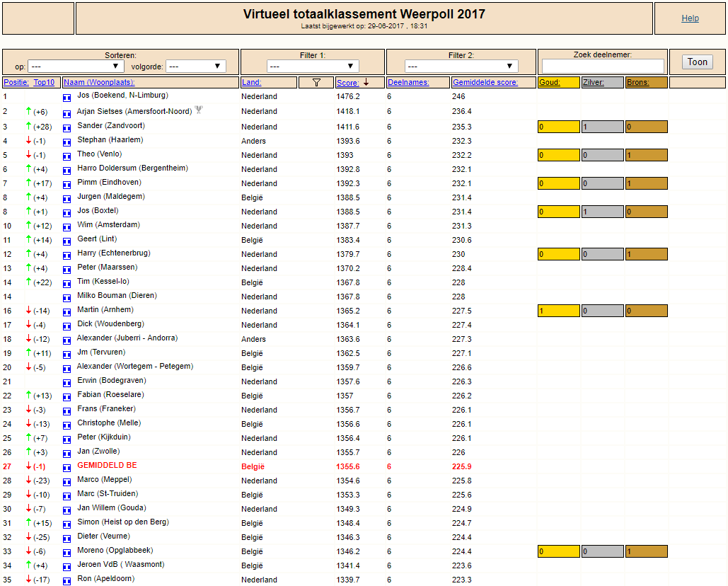
Task: Focus the Zoek deelnemer search field
Action: [x=603, y=66]
